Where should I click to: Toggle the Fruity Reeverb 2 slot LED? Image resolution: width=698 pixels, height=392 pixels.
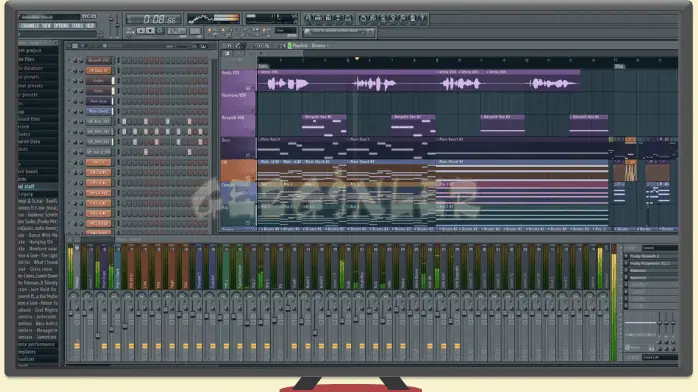point(626,256)
